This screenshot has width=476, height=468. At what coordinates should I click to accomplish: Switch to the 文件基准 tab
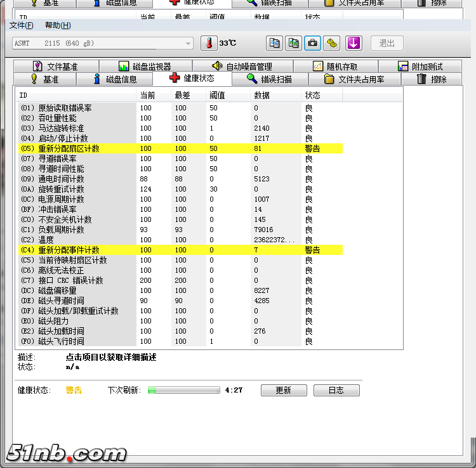point(56,66)
